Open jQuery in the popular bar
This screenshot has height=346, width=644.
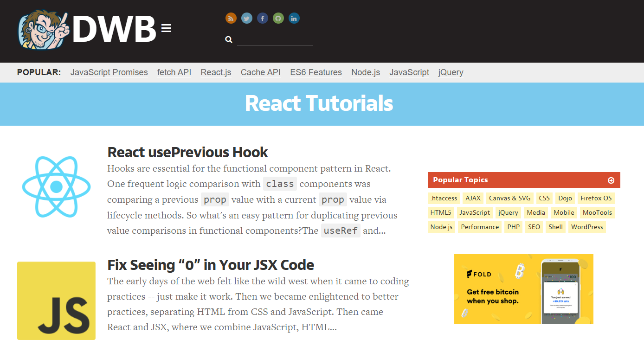(x=451, y=72)
